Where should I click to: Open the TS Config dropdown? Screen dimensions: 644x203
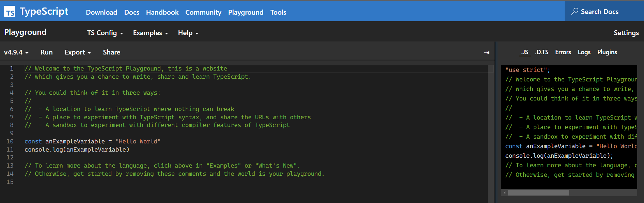(x=105, y=33)
